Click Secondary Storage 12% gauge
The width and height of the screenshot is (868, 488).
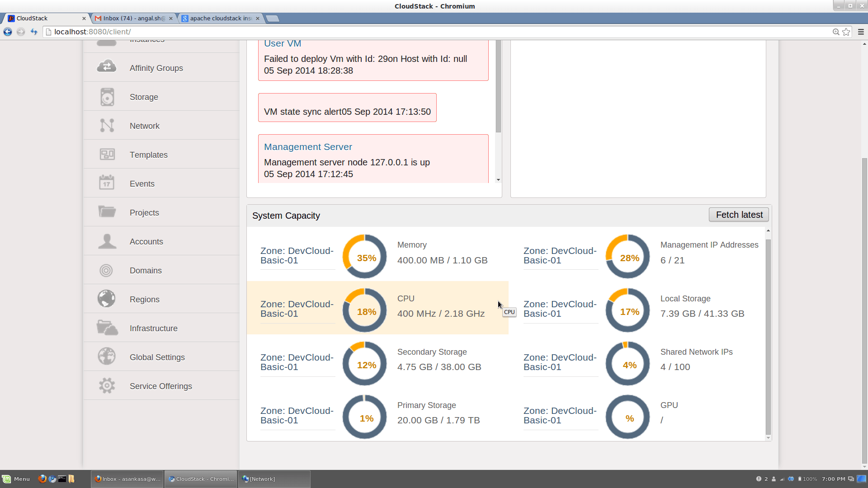click(x=364, y=363)
